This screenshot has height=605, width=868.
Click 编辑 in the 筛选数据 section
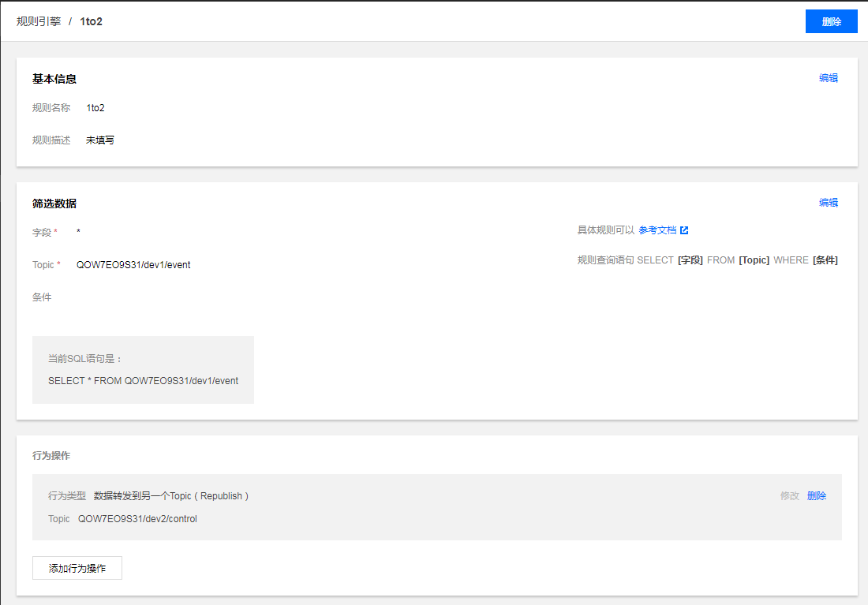pos(828,203)
